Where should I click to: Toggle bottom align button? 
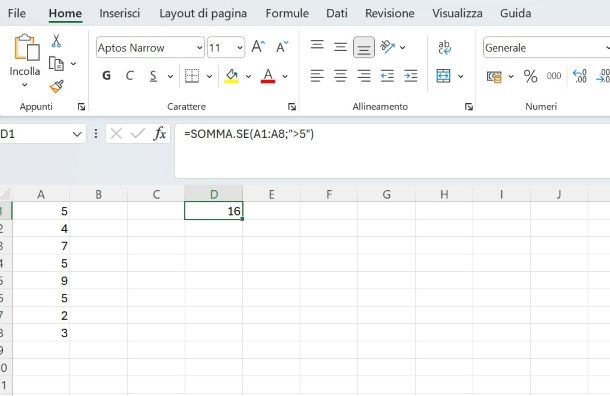click(x=364, y=47)
